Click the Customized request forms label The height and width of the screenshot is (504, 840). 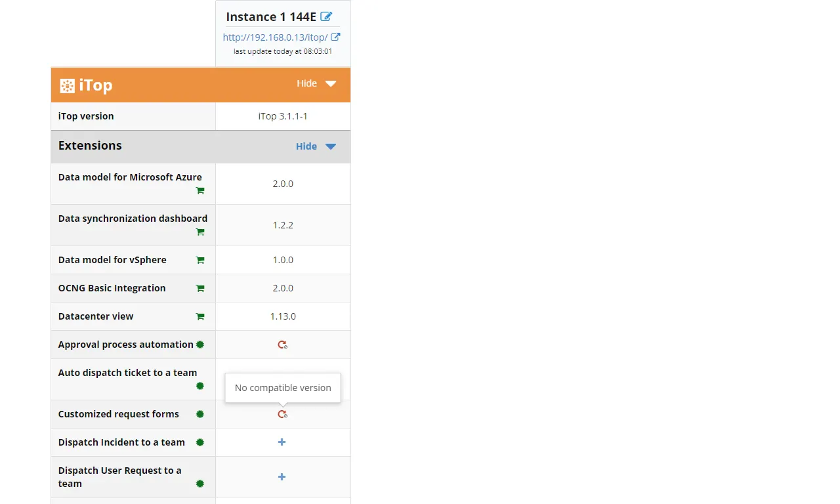(118, 414)
